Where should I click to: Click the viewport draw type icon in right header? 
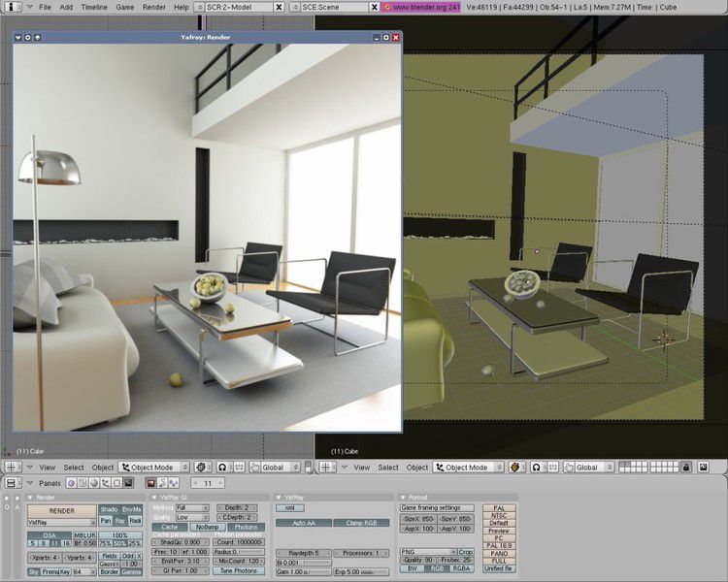point(515,467)
